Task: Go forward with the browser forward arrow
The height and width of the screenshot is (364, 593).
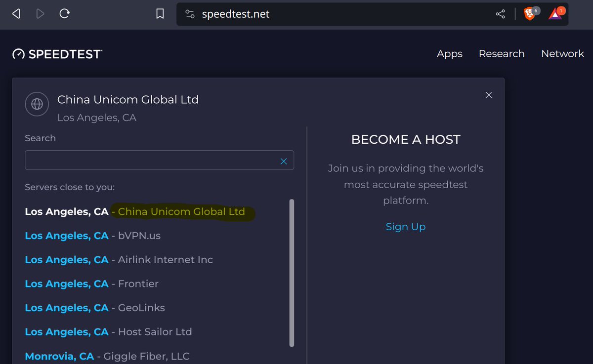Action: click(x=40, y=14)
